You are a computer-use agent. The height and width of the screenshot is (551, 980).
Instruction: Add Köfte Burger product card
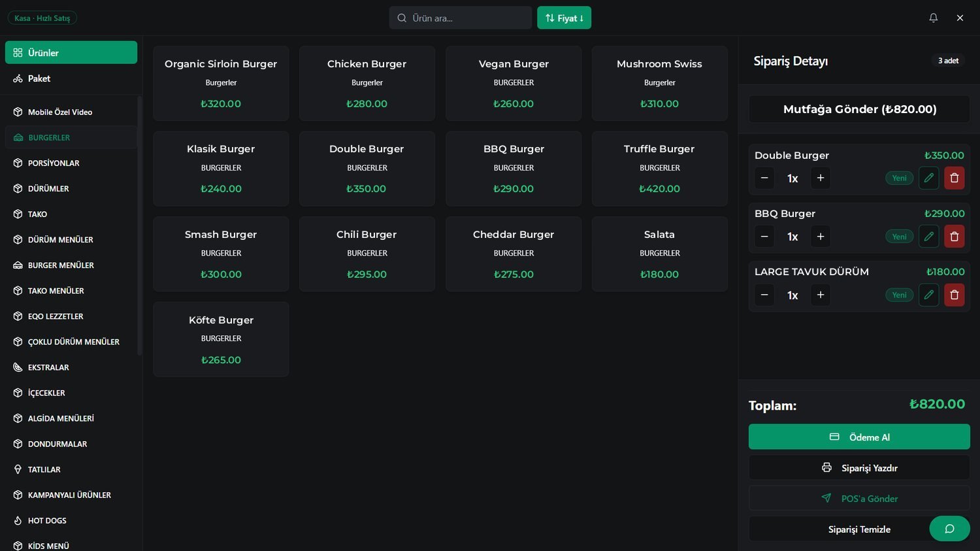221,339
